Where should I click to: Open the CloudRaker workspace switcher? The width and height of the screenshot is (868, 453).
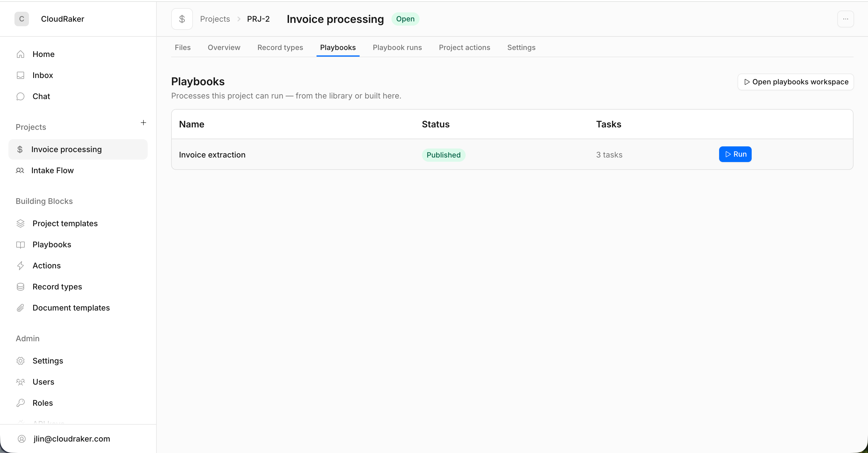click(49, 19)
